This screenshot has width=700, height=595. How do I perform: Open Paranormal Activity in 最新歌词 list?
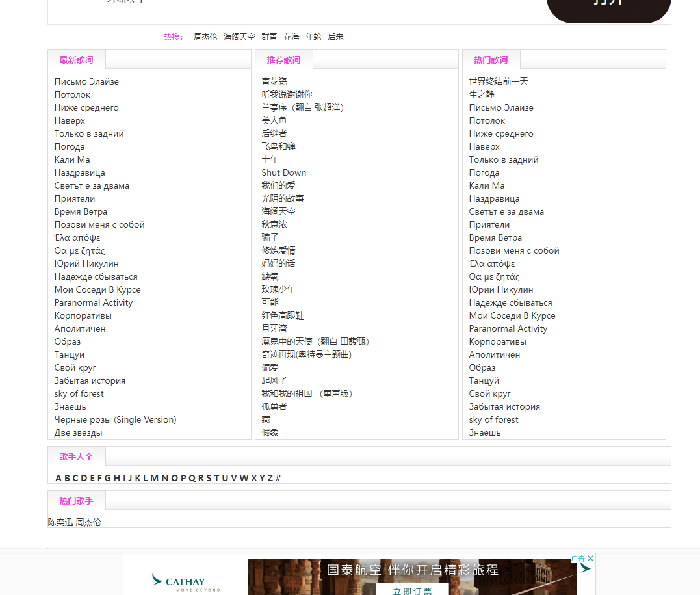[x=94, y=302]
